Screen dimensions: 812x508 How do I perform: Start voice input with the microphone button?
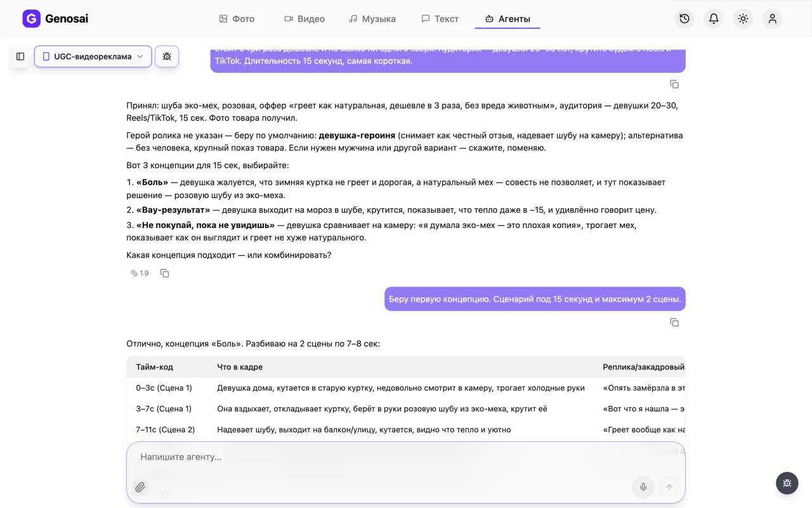click(643, 487)
